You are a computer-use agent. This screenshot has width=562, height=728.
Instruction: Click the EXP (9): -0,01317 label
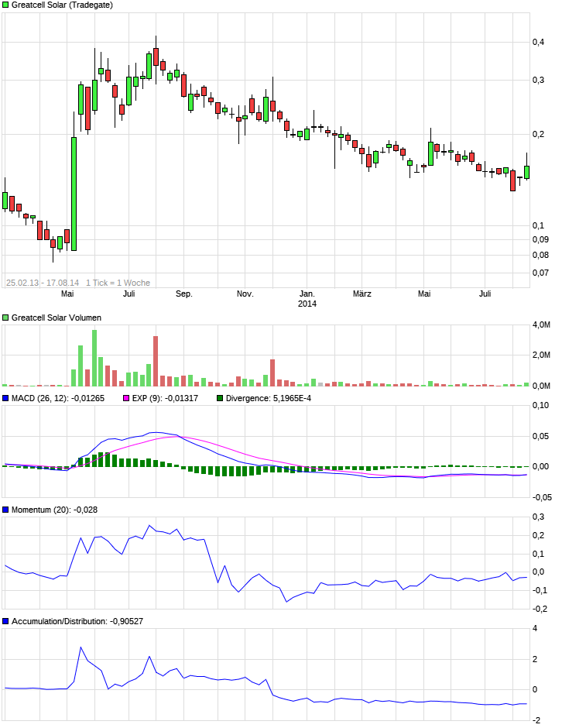(165, 398)
